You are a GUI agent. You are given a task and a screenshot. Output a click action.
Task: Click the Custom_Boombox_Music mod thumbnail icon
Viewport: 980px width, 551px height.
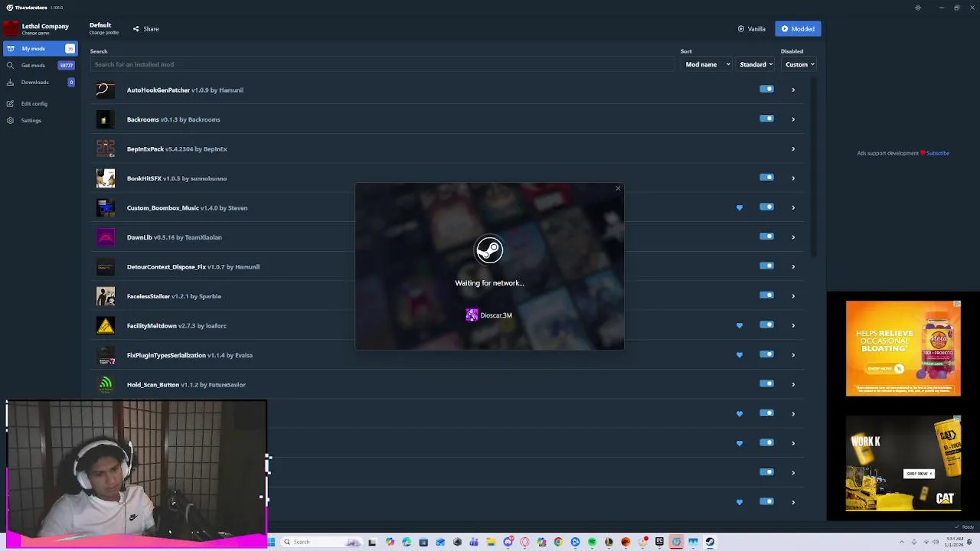[x=106, y=208]
